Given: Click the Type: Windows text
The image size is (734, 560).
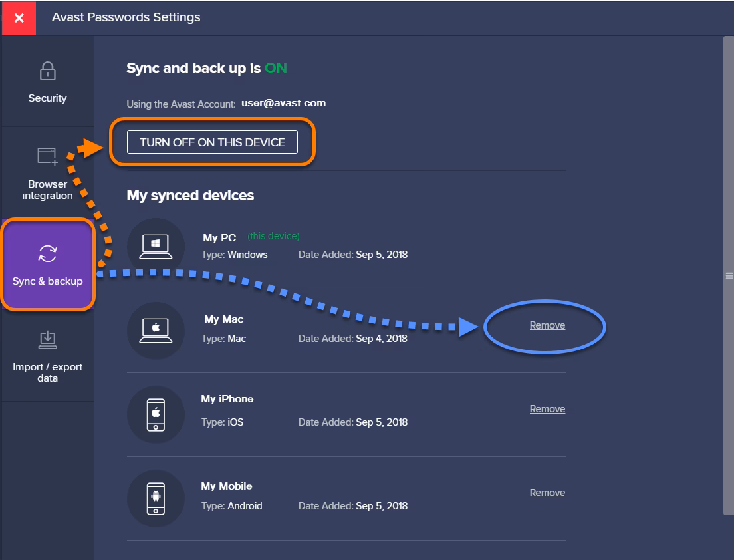Looking at the screenshot, I should point(235,255).
